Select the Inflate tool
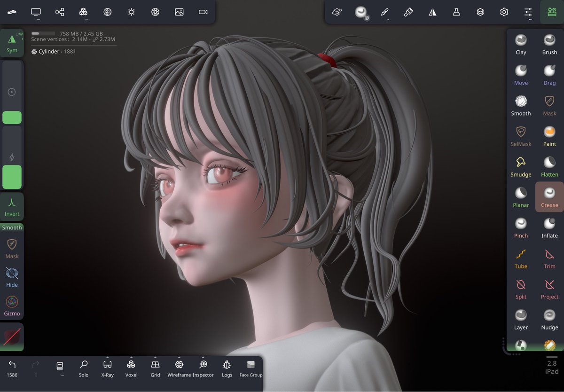The height and width of the screenshot is (392, 564). 549,228
